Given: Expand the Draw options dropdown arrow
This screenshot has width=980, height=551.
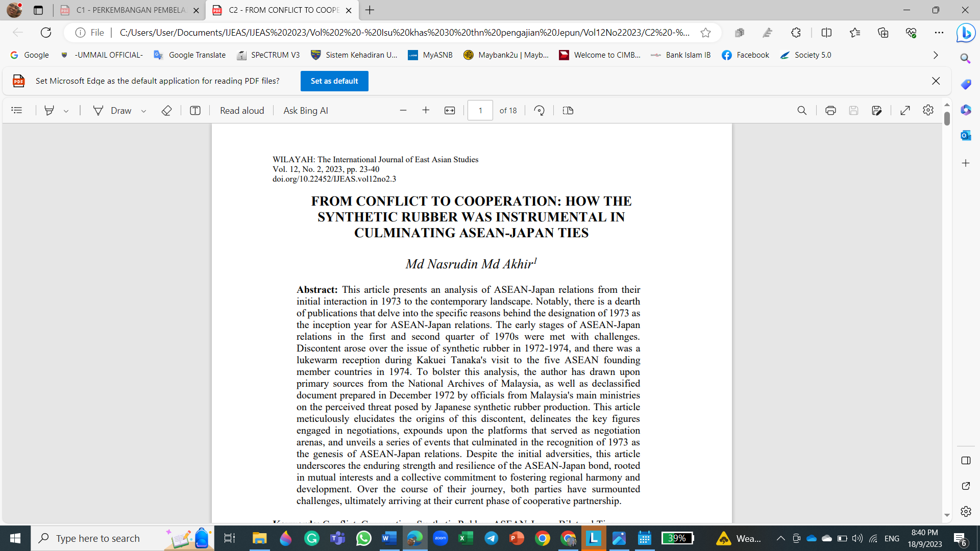Looking at the screenshot, I should tap(144, 111).
